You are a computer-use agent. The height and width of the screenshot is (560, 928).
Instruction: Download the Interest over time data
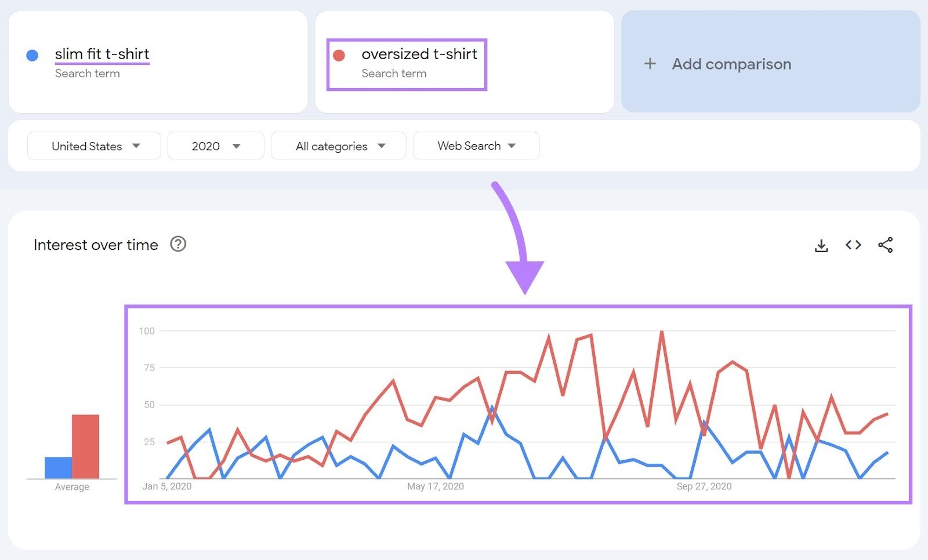pyautogui.click(x=821, y=245)
